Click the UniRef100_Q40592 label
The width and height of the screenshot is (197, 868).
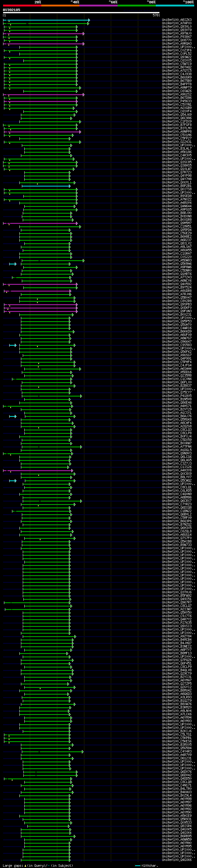tap(176, 284)
